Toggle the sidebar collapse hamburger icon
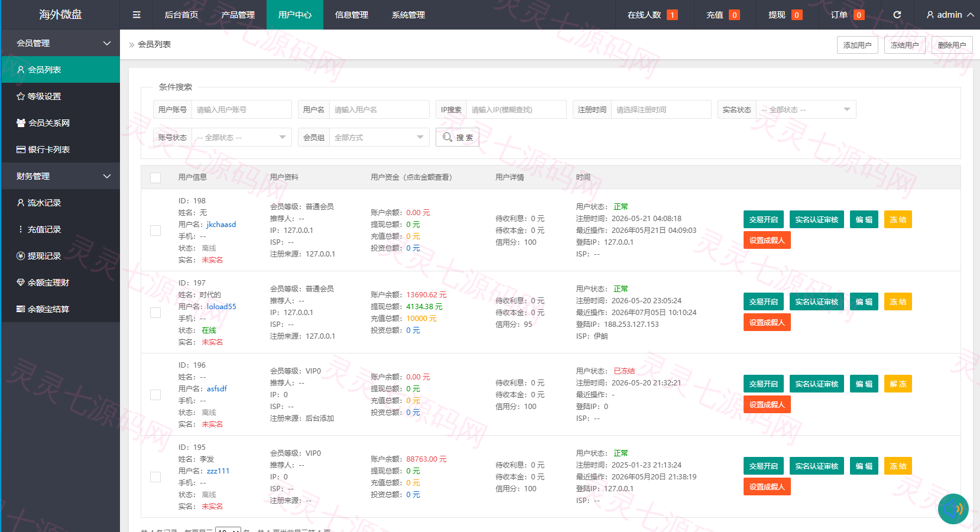The height and width of the screenshot is (532, 980). point(137,15)
